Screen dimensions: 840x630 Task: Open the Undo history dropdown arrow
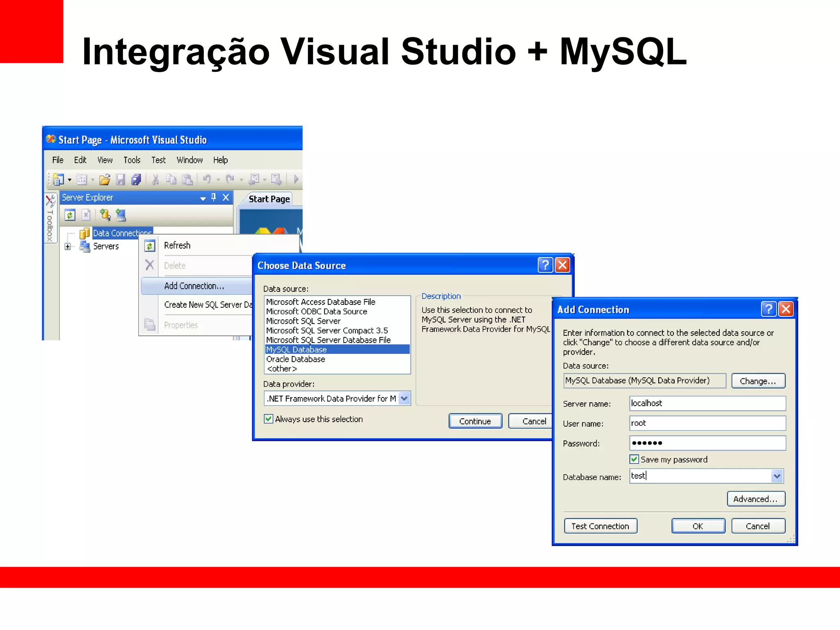click(x=218, y=180)
